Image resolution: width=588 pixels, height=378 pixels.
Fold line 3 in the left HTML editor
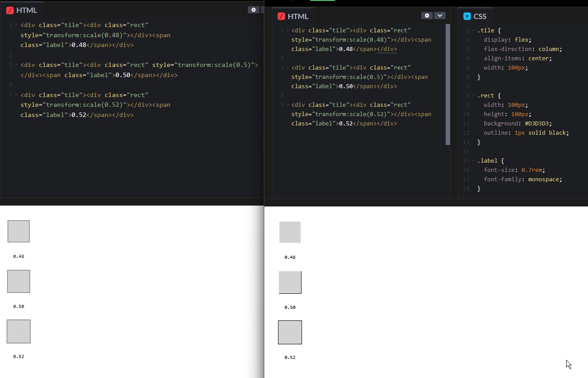16,65
